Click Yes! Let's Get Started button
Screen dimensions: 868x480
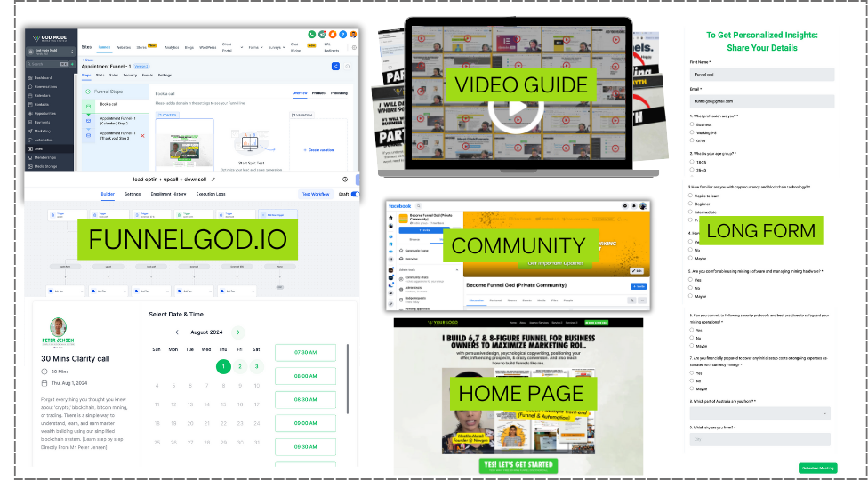click(518, 465)
